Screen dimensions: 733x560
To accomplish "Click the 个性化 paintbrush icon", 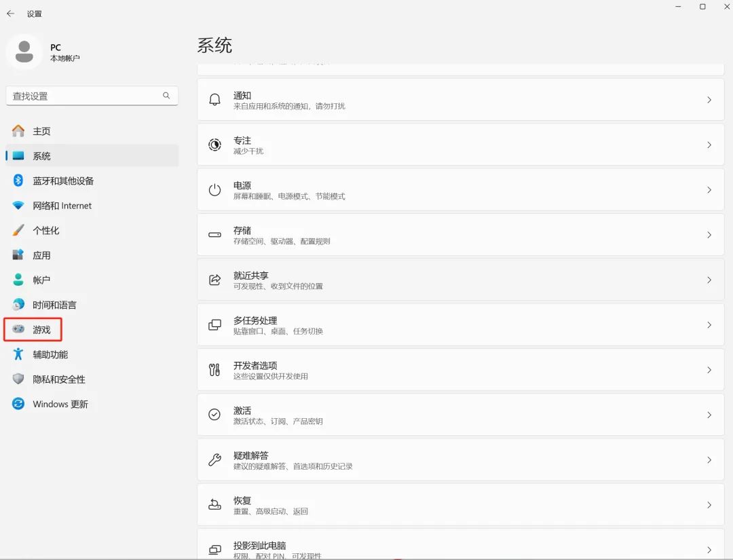I will (18, 230).
